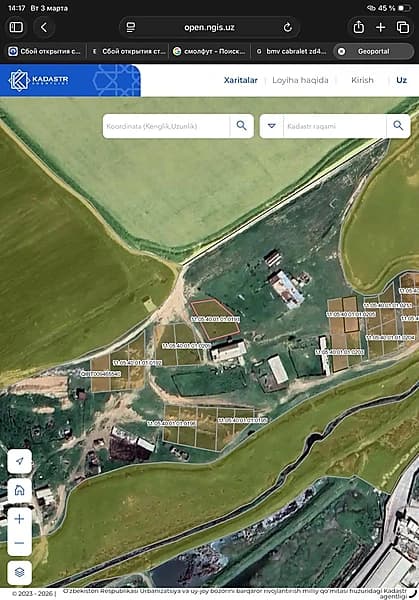Select red-outlined parcel 11:05:40:01:01:0191
This screenshot has height=600, width=419.
(215, 319)
